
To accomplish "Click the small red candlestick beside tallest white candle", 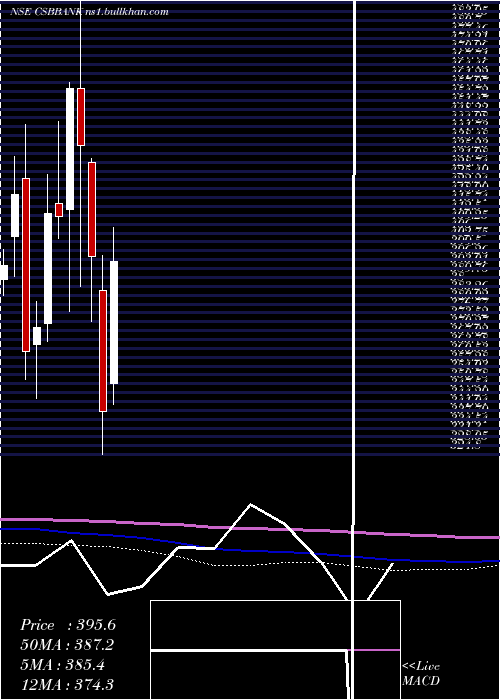I will coord(59,210).
